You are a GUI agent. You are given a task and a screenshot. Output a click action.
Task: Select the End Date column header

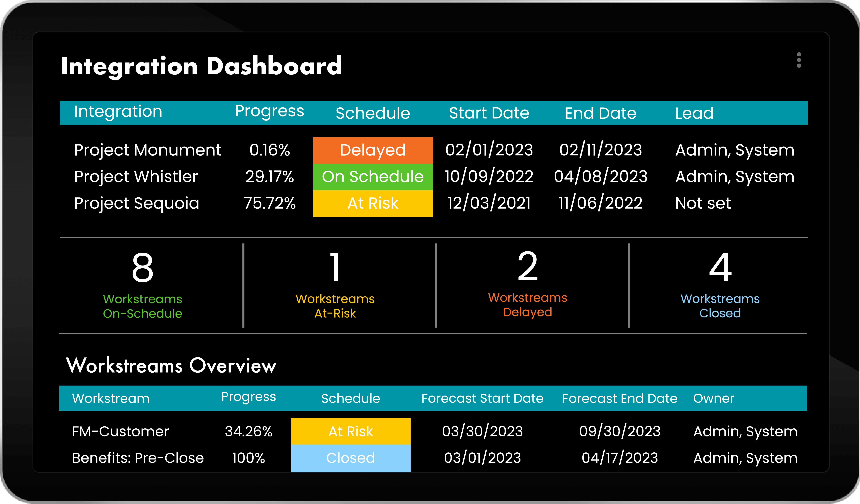600,113
